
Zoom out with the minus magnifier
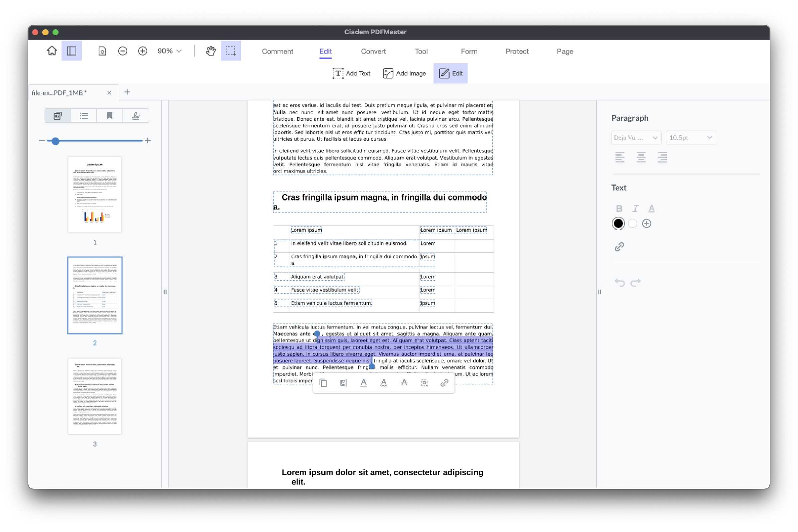(x=122, y=51)
